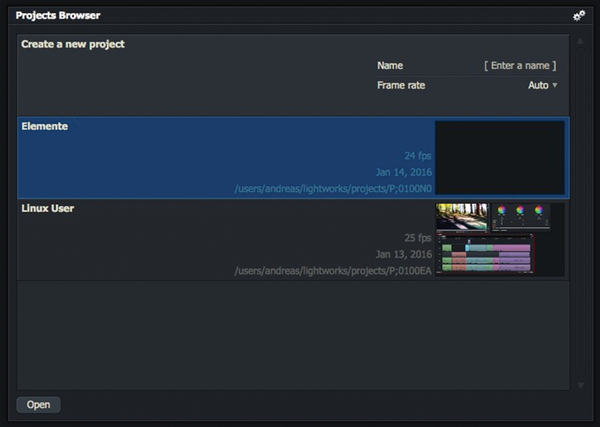Screen dimensions: 600x427
Task: Select the Linux User project title
Action: coord(48,208)
